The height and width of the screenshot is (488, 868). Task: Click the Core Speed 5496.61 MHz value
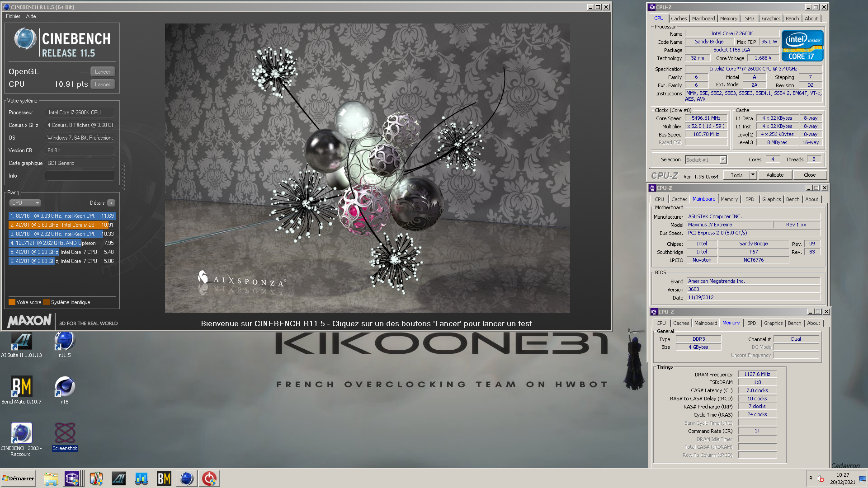(706, 118)
